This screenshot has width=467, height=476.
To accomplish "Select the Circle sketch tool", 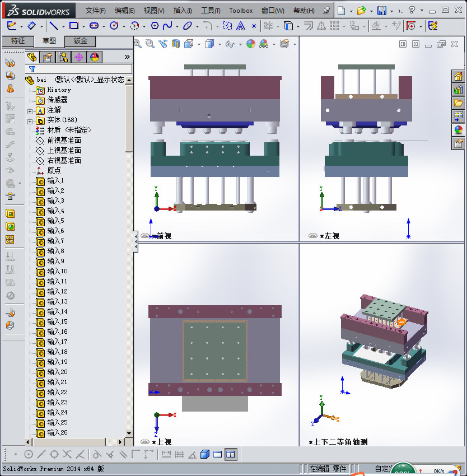I will pos(114,26).
